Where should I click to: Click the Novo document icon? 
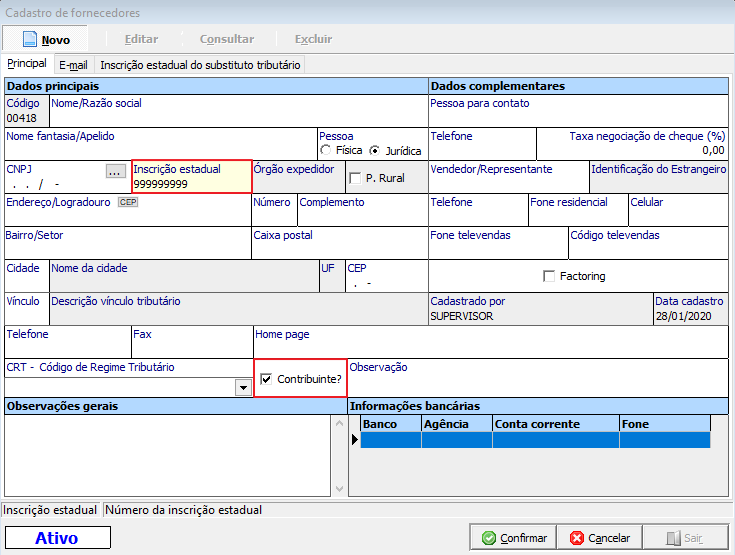(x=29, y=39)
